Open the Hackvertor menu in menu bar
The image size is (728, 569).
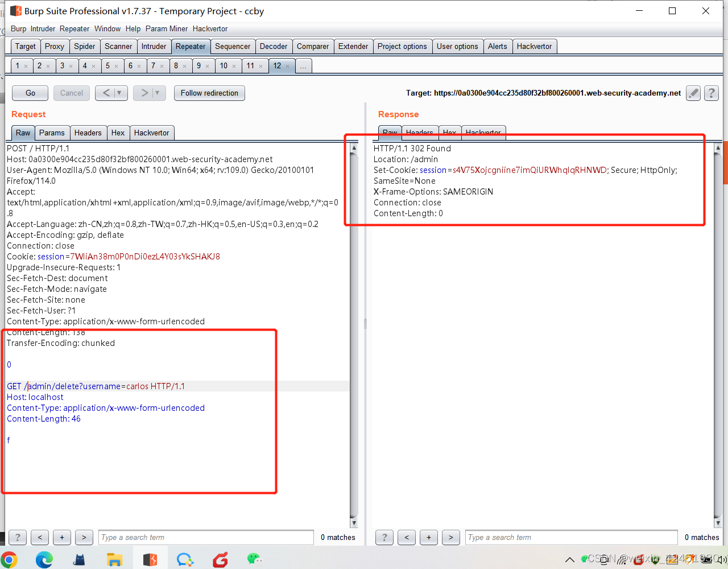(210, 28)
